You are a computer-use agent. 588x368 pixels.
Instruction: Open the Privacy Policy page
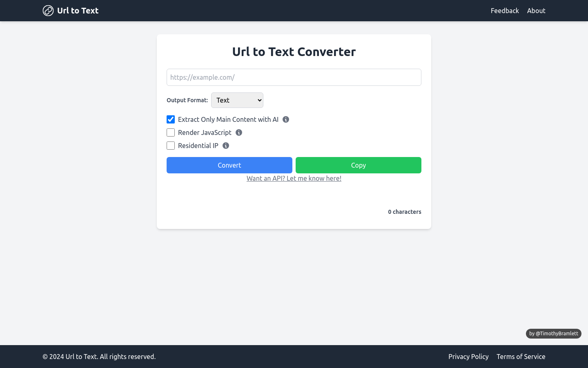pos(468,357)
